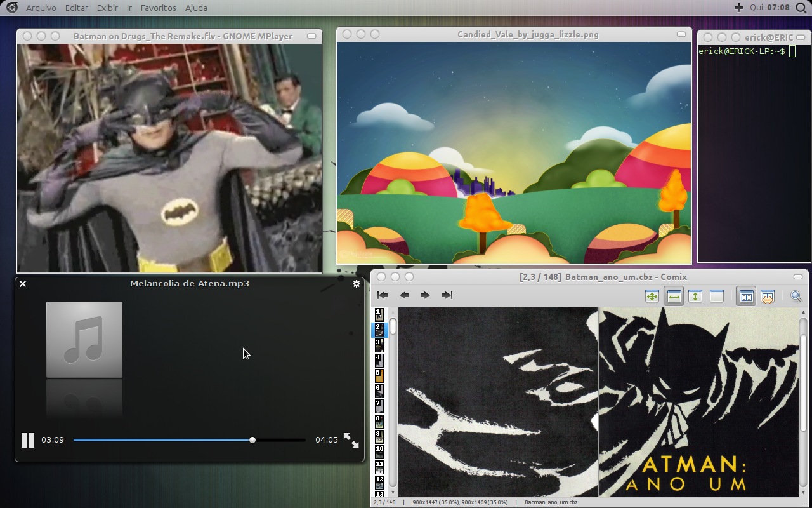Click the music note album art
812x508 pixels.
pyautogui.click(x=84, y=340)
